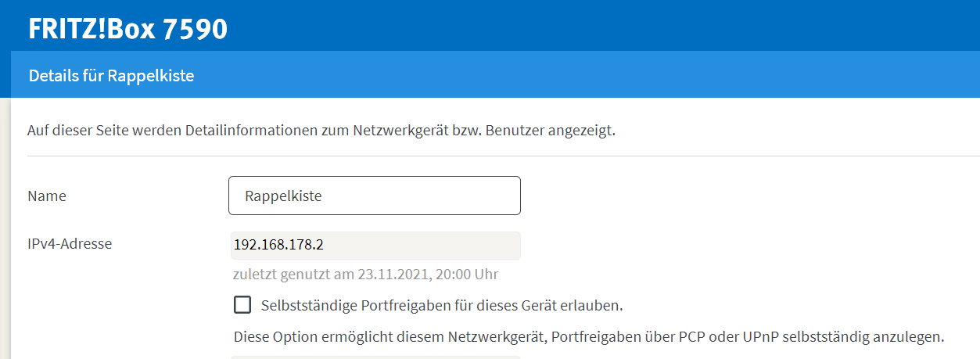980x359 pixels.
Task: Click the horizontal divider below the intro
Action: pos(501,156)
